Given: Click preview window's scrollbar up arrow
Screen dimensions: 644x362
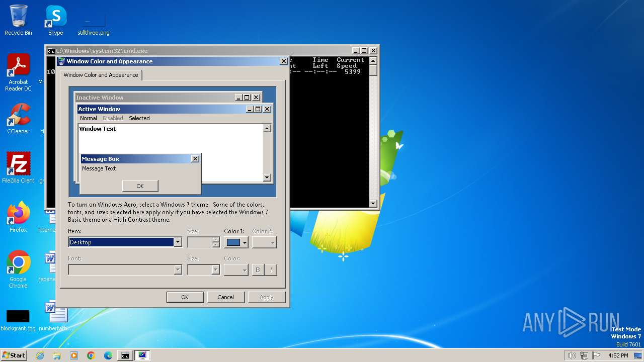Looking at the screenshot, I should click(267, 128).
